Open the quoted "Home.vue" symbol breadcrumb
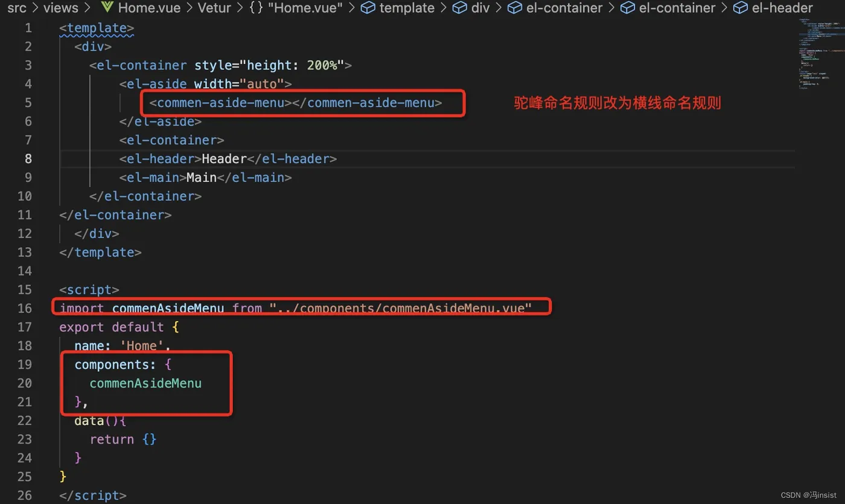The image size is (845, 504). (306, 8)
